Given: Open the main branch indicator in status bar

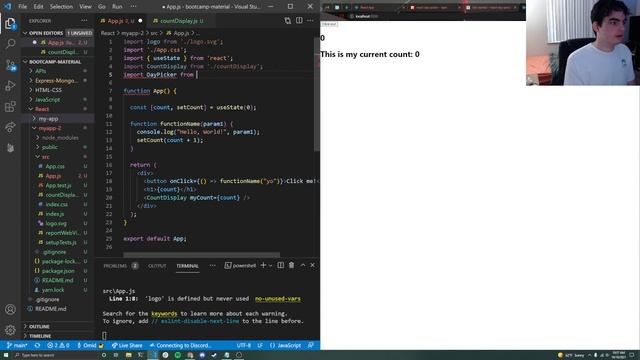Looking at the screenshot, I should click(17, 345).
